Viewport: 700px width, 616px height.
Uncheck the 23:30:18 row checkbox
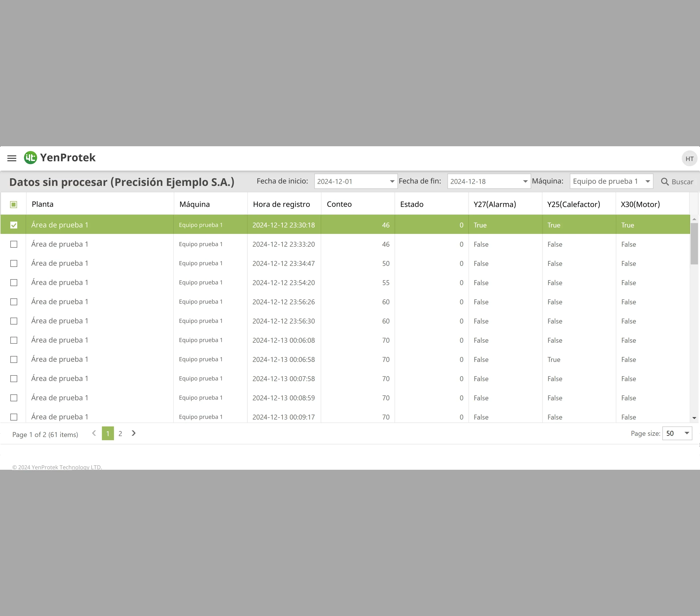[x=14, y=225]
